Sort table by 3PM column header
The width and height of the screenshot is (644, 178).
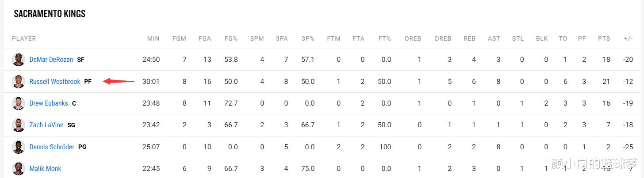[x=257, y=39]
